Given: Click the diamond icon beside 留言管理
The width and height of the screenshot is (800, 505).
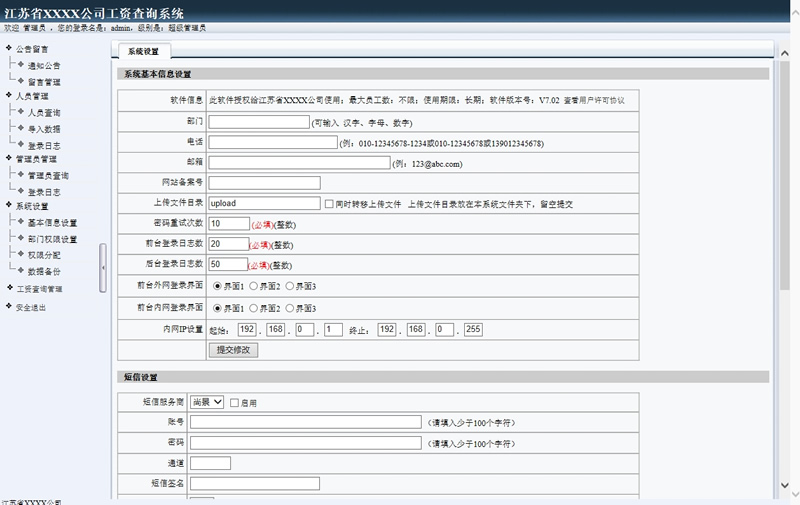Looking at the screenshot, I should click(x=20, y=81).
